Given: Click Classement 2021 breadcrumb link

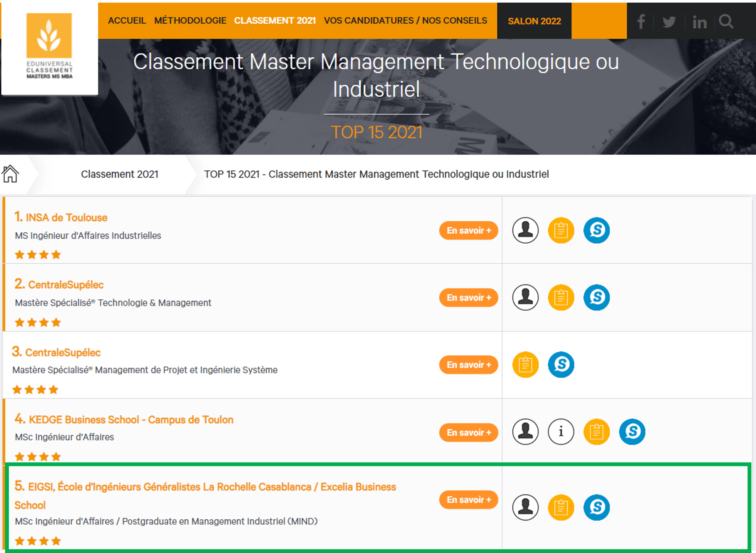Looking at the screenshot, I should coord(120,174).
